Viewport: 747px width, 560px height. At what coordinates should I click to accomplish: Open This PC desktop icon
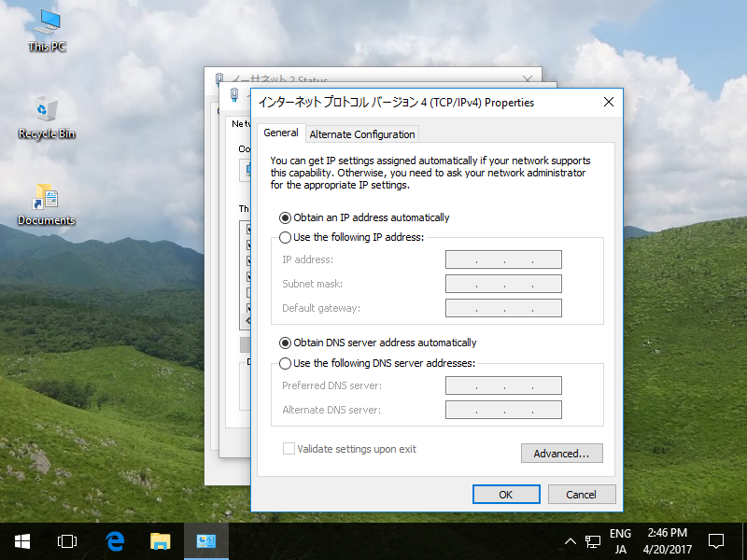coord(47,30)
